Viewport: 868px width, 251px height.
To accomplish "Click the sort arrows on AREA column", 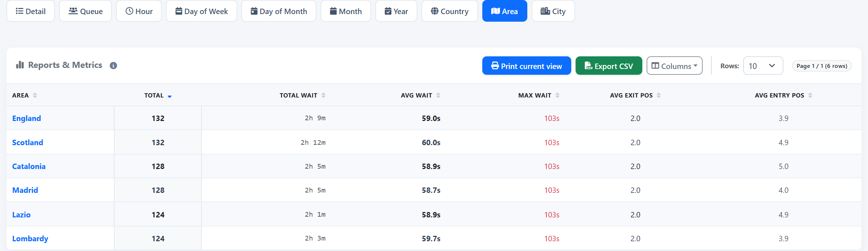I will (x=35, y=95).
